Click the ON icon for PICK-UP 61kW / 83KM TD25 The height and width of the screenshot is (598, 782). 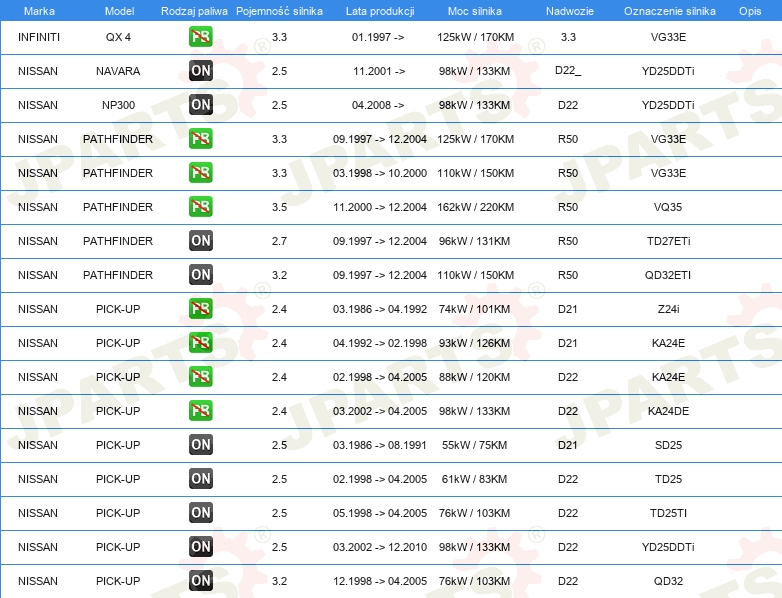coord(200,479)
